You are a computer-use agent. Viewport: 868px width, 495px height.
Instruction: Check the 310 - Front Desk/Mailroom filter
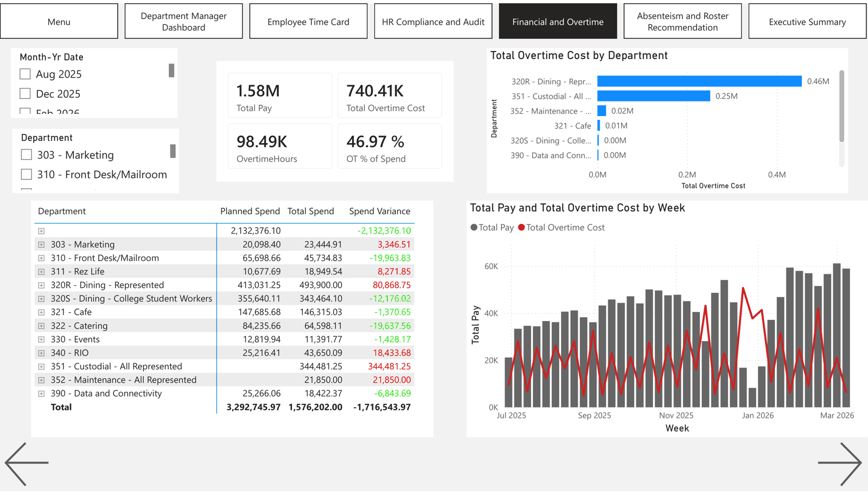coord(26,174)
